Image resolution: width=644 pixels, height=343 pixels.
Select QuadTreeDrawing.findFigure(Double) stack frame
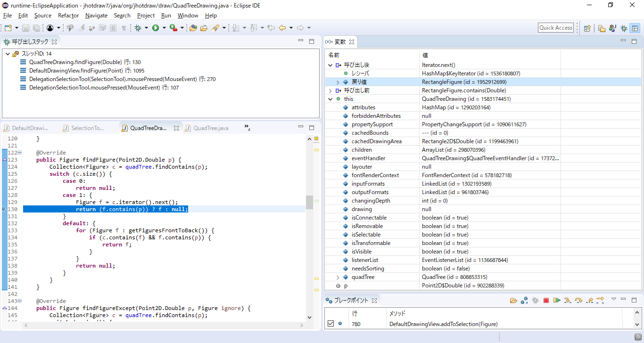click(85, 62)
